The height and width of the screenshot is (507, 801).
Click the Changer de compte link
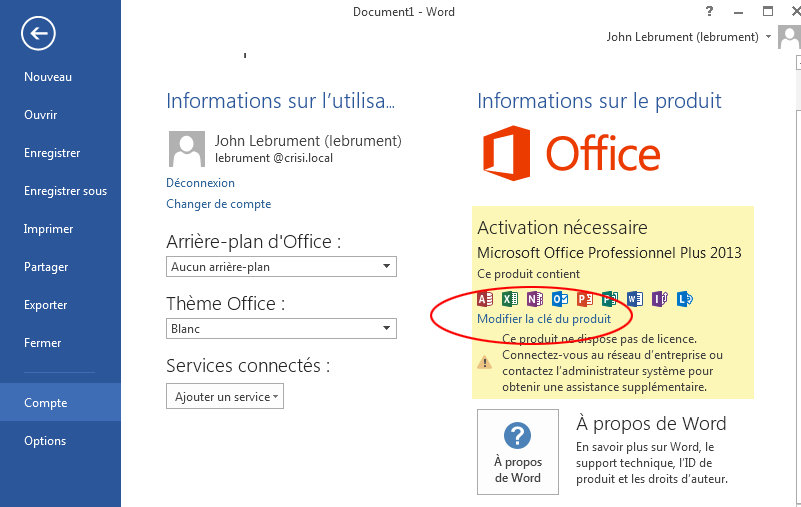tap(219, 204)
